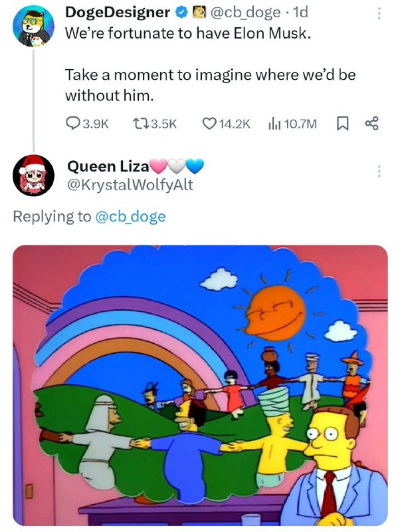Open DogeDesigner profile avatar
Image resolution: width=400 pixels, height=532 pixels.
click(34, 26)
